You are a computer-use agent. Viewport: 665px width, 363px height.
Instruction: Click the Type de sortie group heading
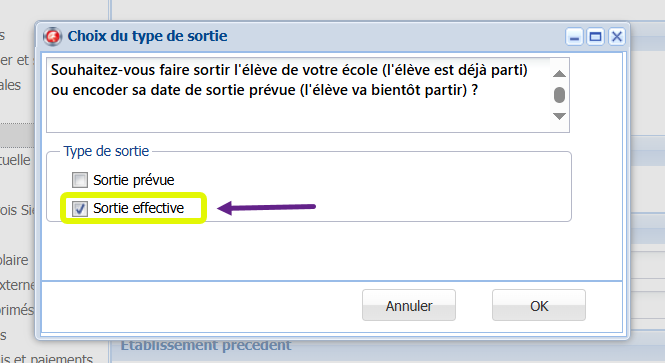pos(106,151)
